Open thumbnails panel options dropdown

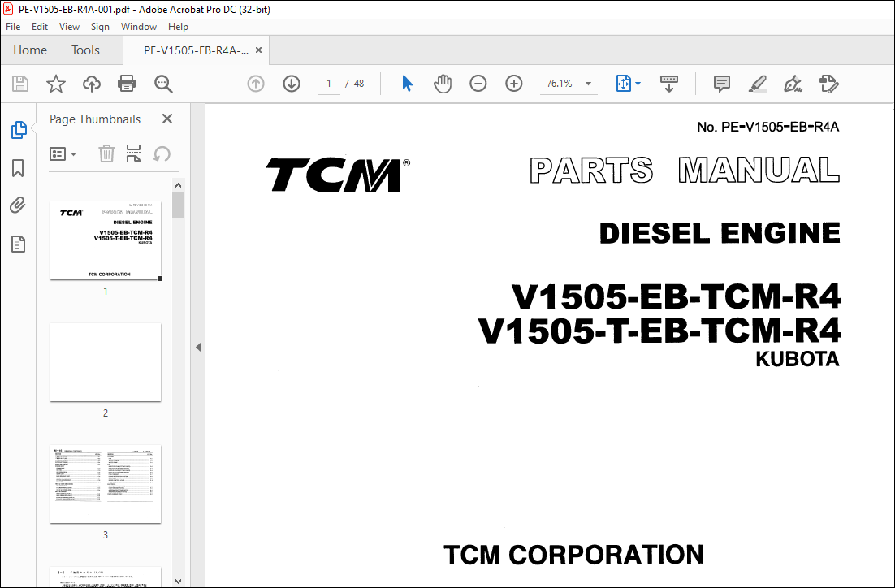(63, 154)
